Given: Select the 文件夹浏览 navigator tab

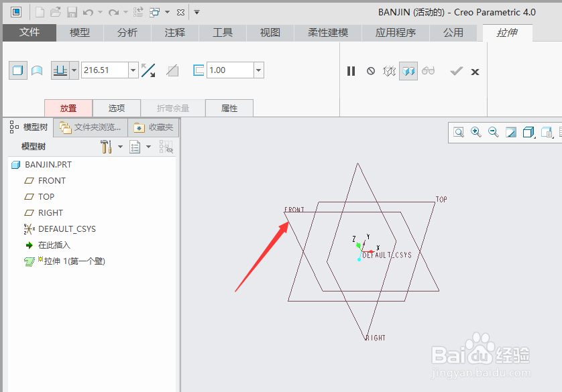Looking at the screenshot, I should [91, 127].
